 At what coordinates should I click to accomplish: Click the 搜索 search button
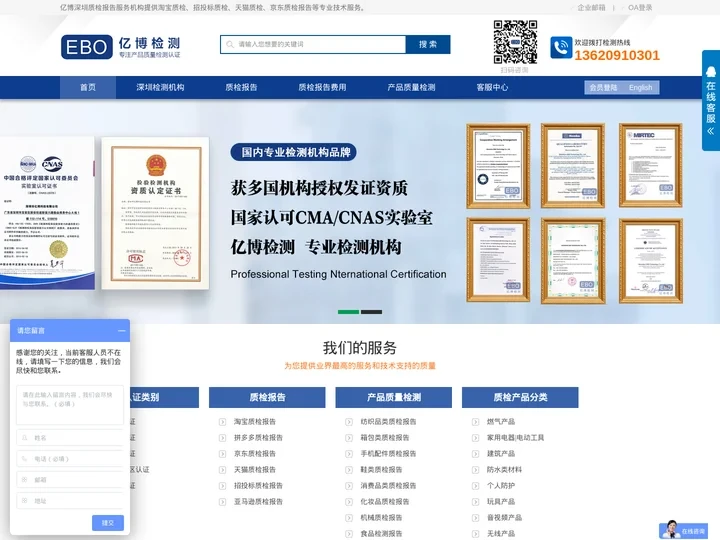click(x=428, y=45)
